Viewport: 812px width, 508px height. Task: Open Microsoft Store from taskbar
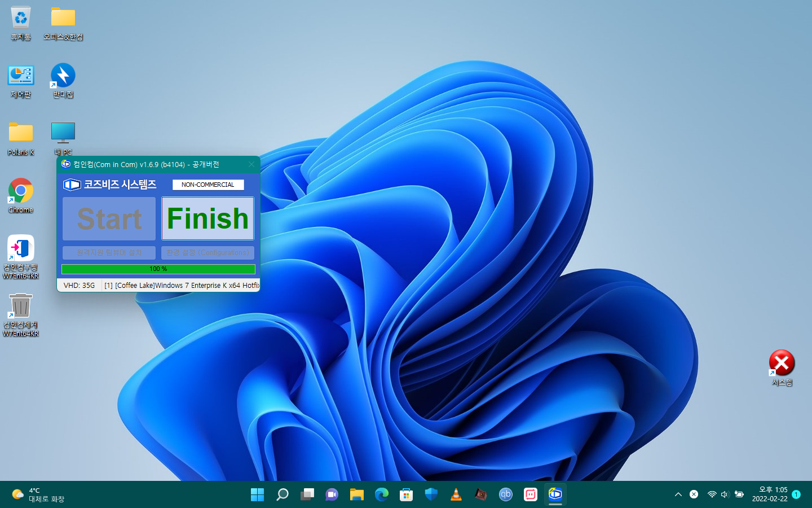(407, 494)
